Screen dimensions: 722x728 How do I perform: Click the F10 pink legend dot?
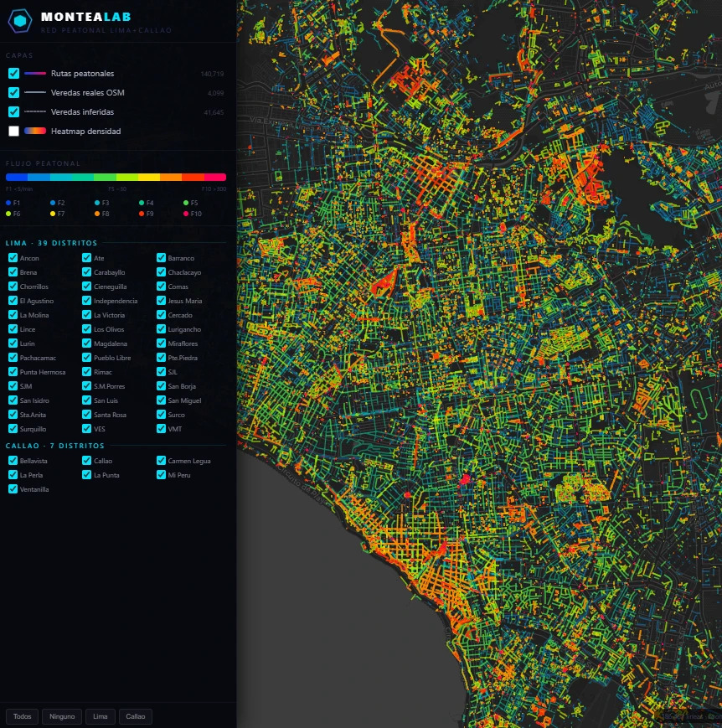point(186,214)
